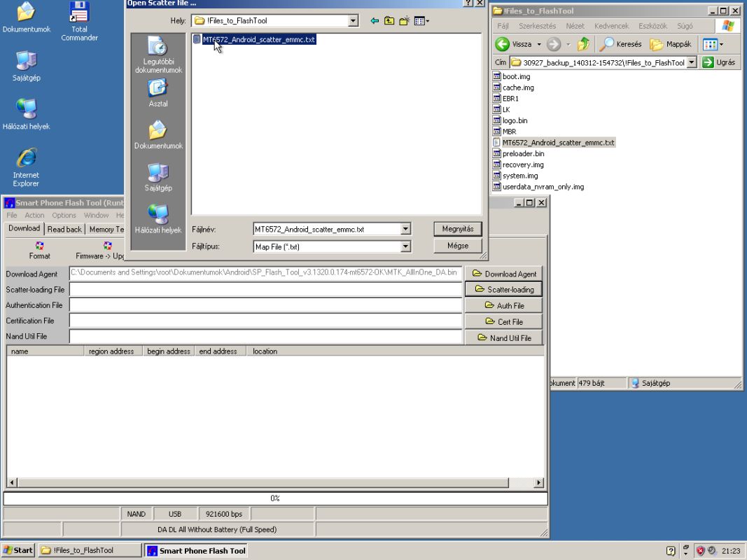Open Hálózati helyek desktop icon
Screen dimensions: 747x560
point(26,114)
